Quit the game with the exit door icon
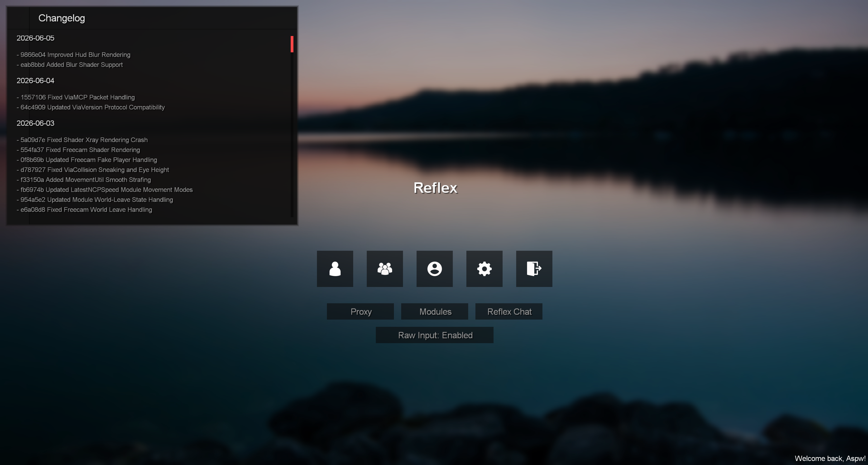 [535, 269]
